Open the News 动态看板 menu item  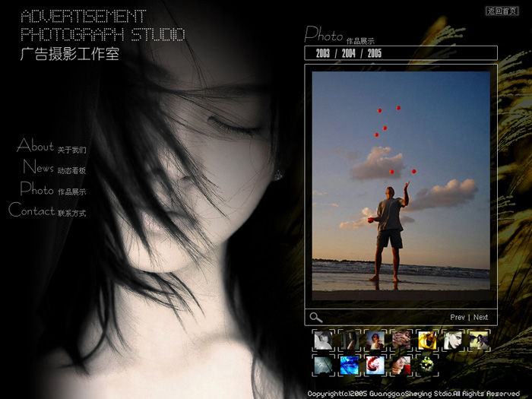coord(54,167)
